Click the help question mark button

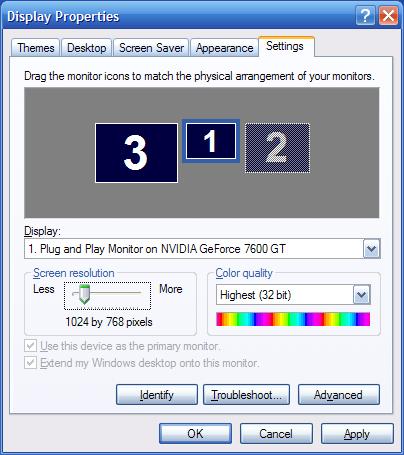[365, 15]
